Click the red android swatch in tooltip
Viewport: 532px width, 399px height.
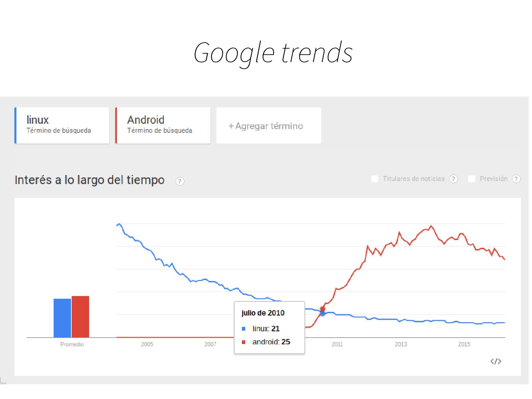244,342
